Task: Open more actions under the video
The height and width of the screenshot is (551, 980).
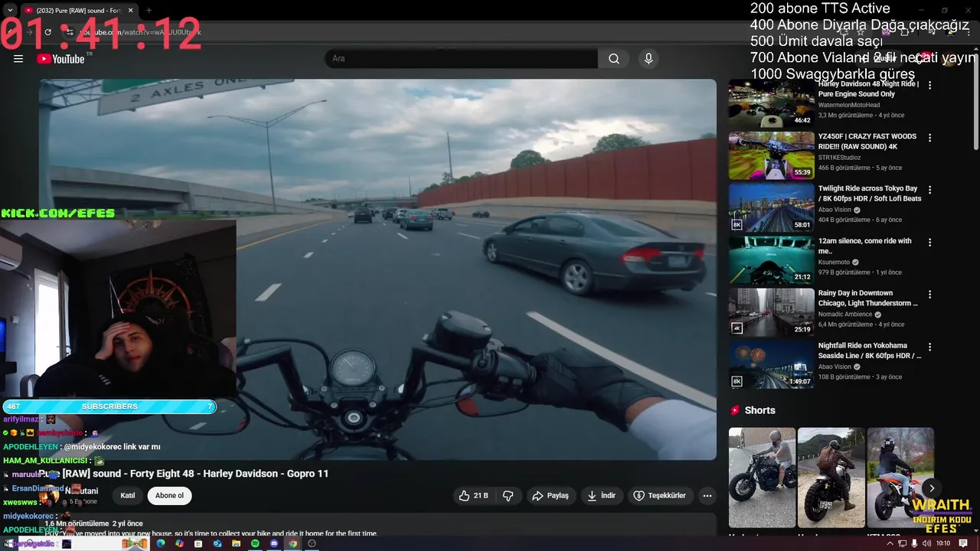Action: (707, 496)
